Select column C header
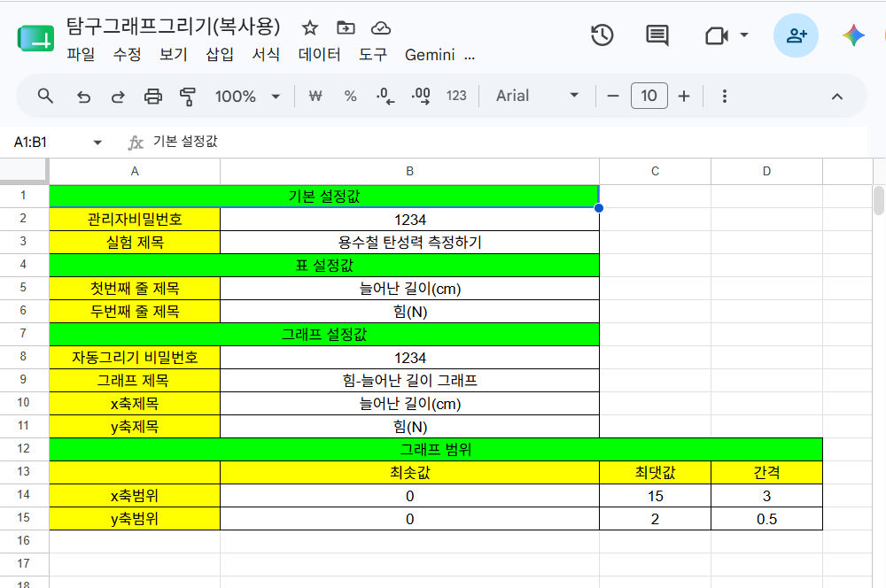 click(x=655, y=171)
